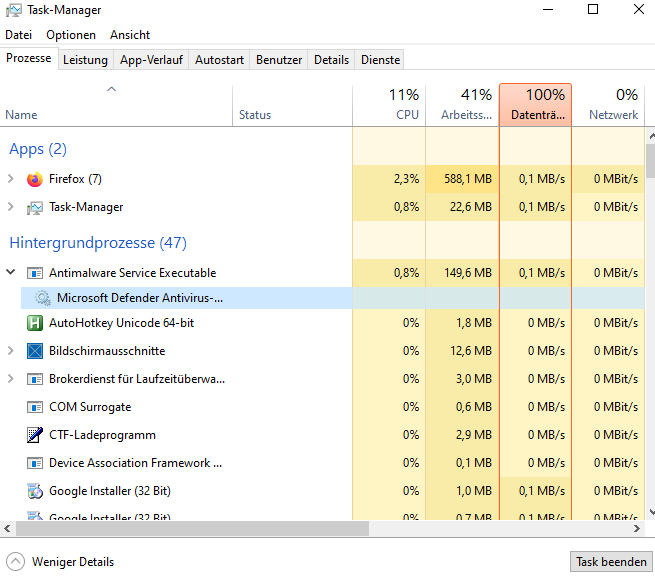
Task: Open the Datei menu
Action: pyautogui.click(x=18, y=35)
